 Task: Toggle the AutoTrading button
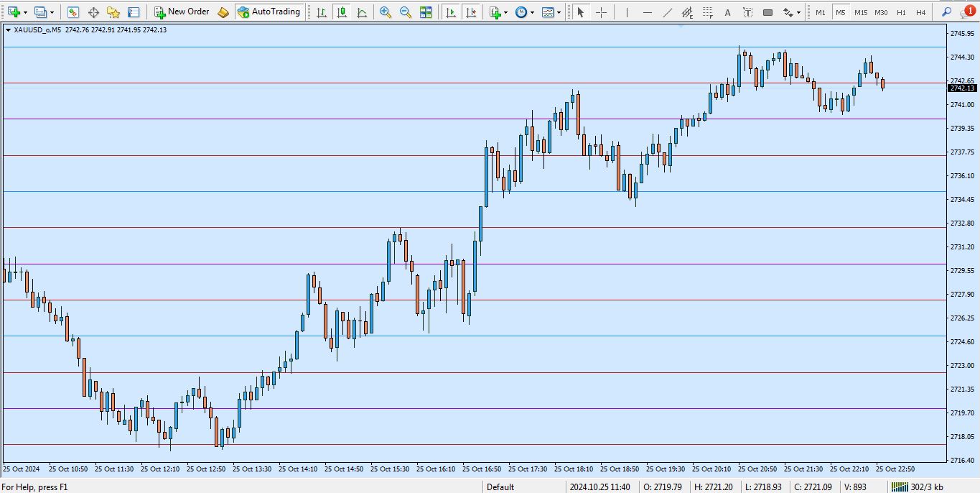pyautogui.click(x=269, y=12)
